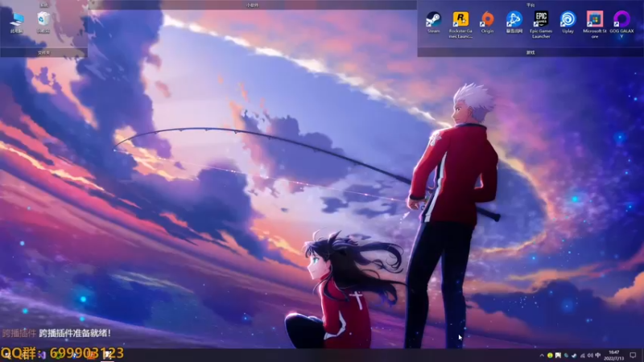The image size is (644, 362).
Task: Click the 游戏 fence label
Action: tap(530, 52)
